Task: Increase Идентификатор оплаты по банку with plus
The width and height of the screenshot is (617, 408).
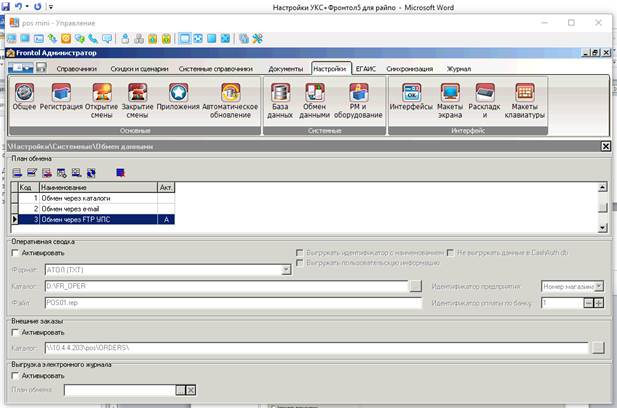Action: [x=599, y=303]
